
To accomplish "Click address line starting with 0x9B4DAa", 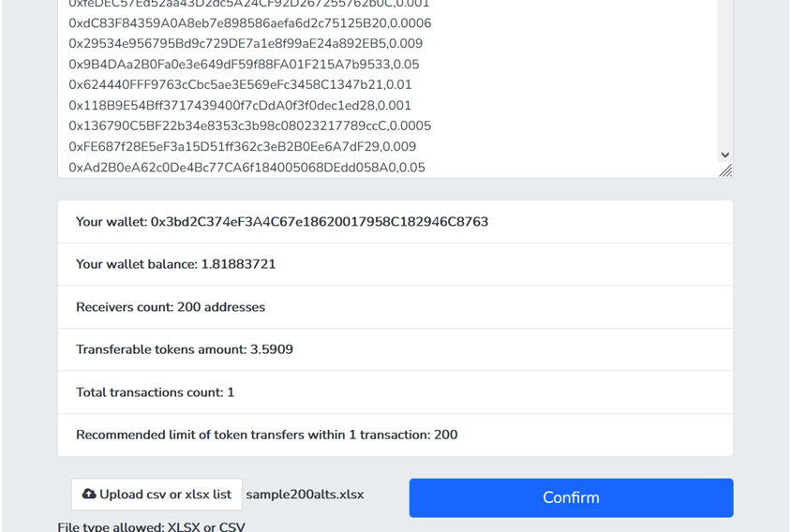I will point(245,64).
